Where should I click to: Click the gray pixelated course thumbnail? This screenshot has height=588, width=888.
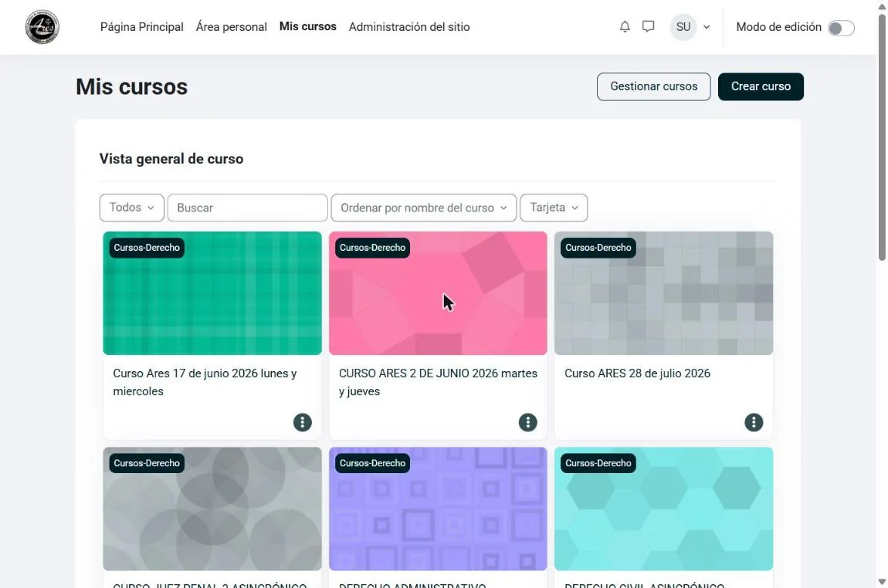tap(664, 293)
